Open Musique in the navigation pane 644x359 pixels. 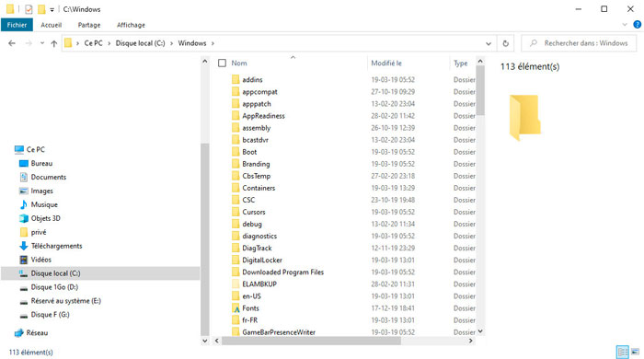point(44,204)
